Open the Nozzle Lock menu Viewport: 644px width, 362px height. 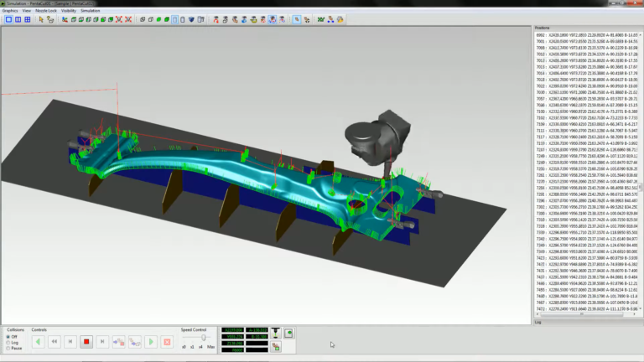(46, 11)
